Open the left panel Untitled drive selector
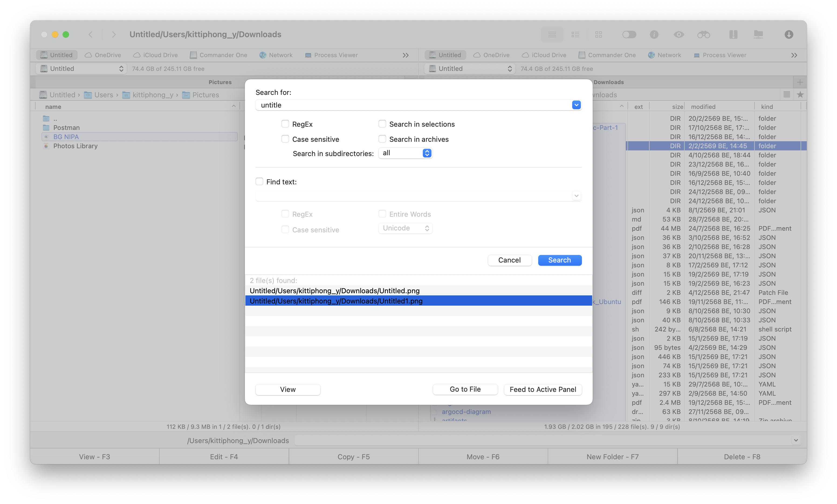This screenshot has width=837, height=504. [x=81, y=69]
